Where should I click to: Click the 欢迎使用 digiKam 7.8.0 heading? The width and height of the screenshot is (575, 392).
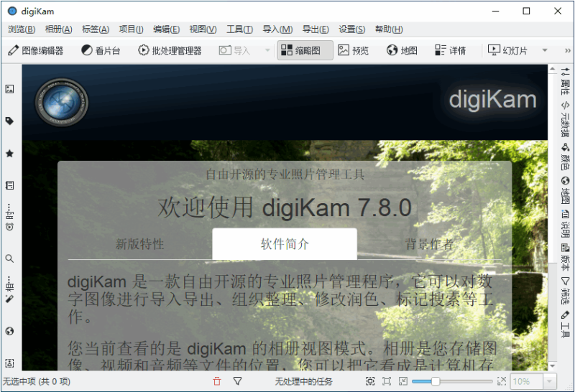(x=285, y=207)
